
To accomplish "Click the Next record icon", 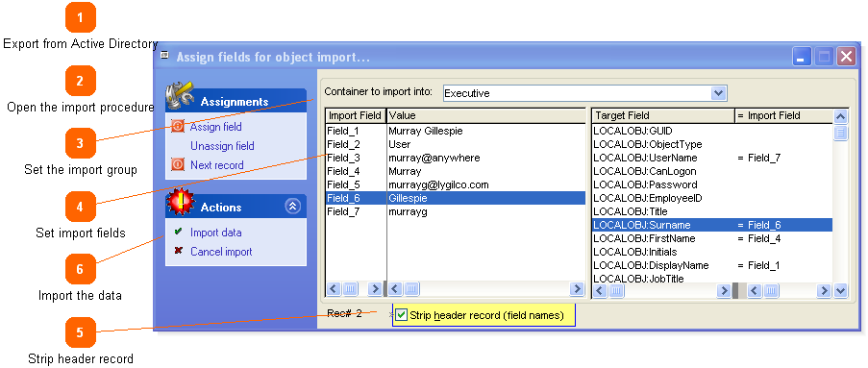I will [178, 165].
